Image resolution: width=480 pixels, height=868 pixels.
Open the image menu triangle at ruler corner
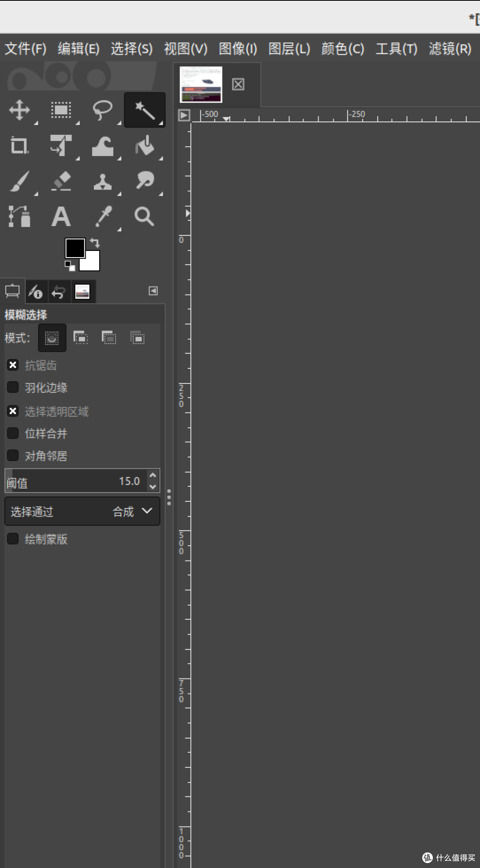click(x=184, y=116)
